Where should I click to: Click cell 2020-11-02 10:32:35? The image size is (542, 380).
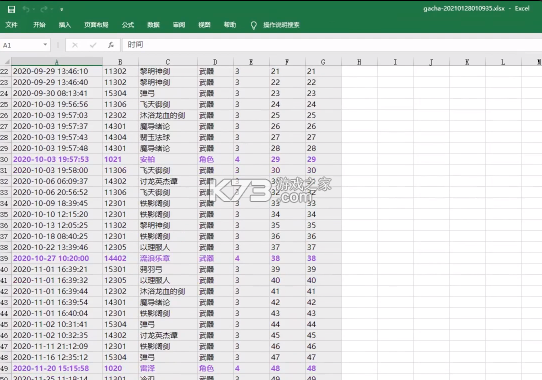click(57, 335)
